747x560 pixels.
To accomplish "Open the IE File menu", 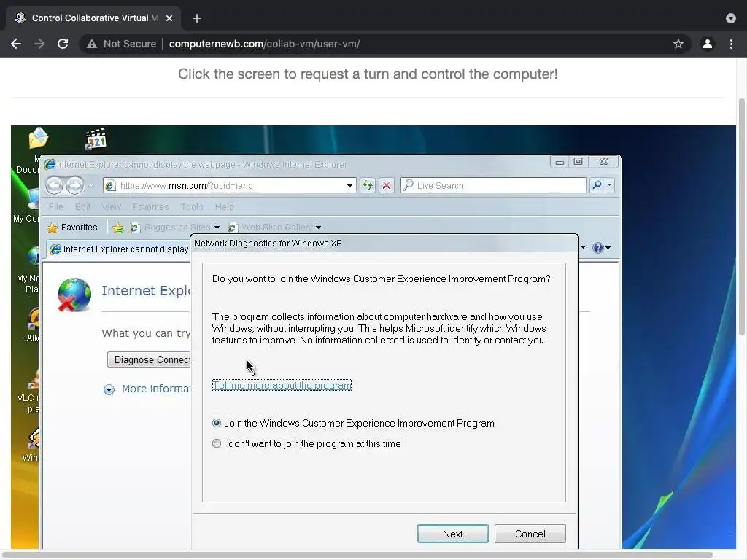I will [x=55, y=206].
